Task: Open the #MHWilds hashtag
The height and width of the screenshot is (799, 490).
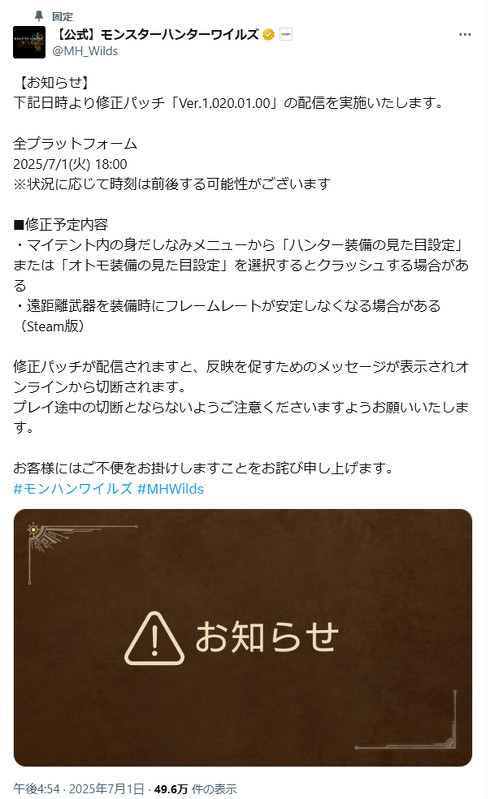Action: pos(171,489)
